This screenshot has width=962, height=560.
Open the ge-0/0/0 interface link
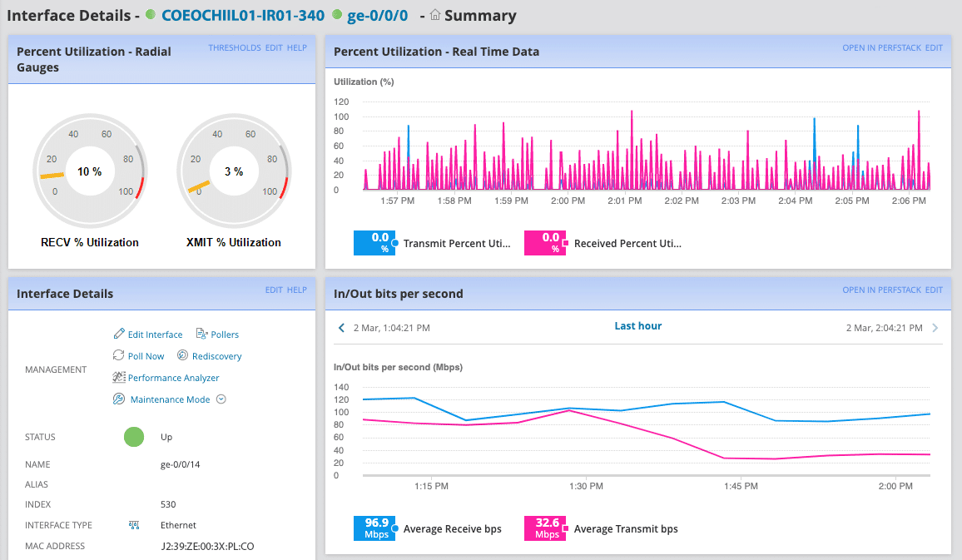[377, 15]
